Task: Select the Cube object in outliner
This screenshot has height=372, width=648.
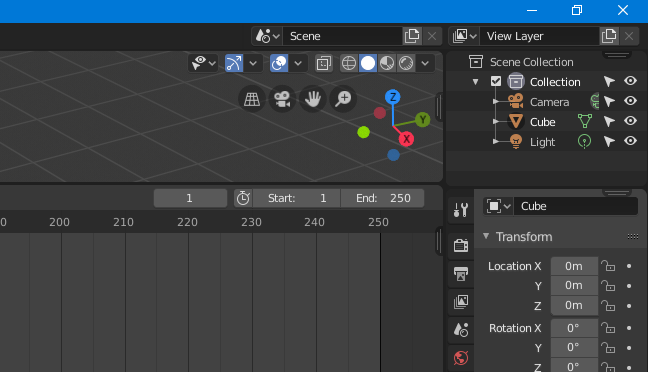Action: coord(542,122)
